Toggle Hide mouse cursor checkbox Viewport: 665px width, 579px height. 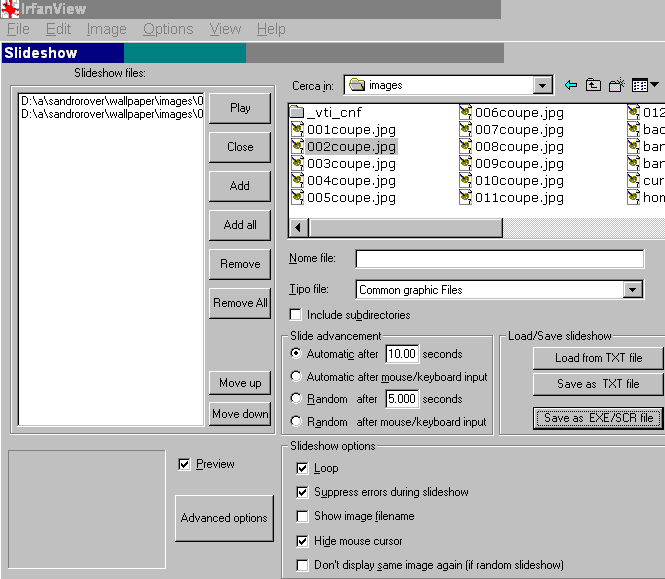[302, 541]
